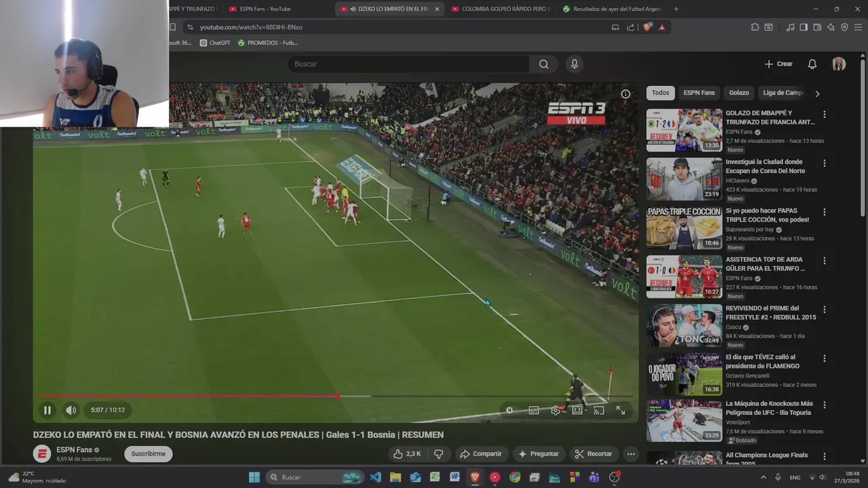Open options for Arda Güler video
This screenshot has height=488, width=868.
point(825,261)
